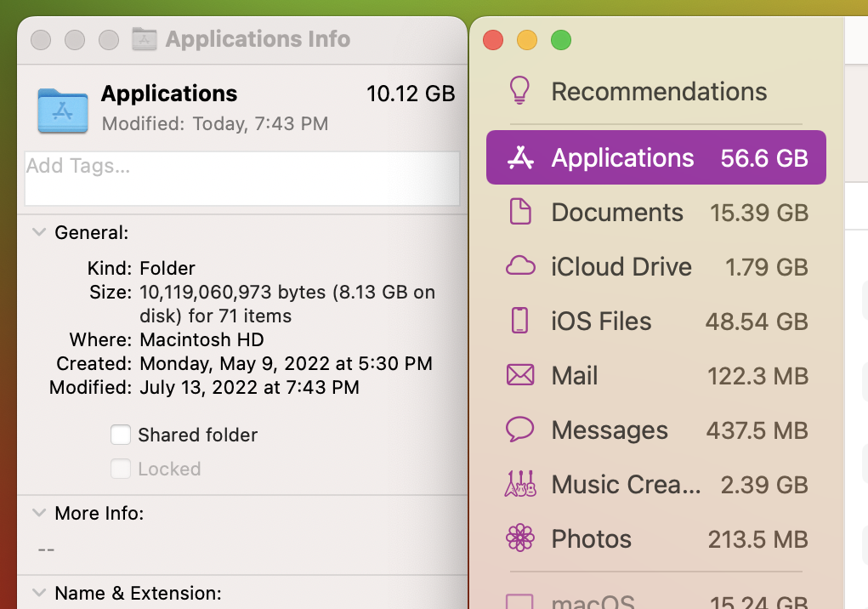Viewport: 868px width, 609px height.
Task: Click the Photos flower icon
Action: click(x=520, y=538)
